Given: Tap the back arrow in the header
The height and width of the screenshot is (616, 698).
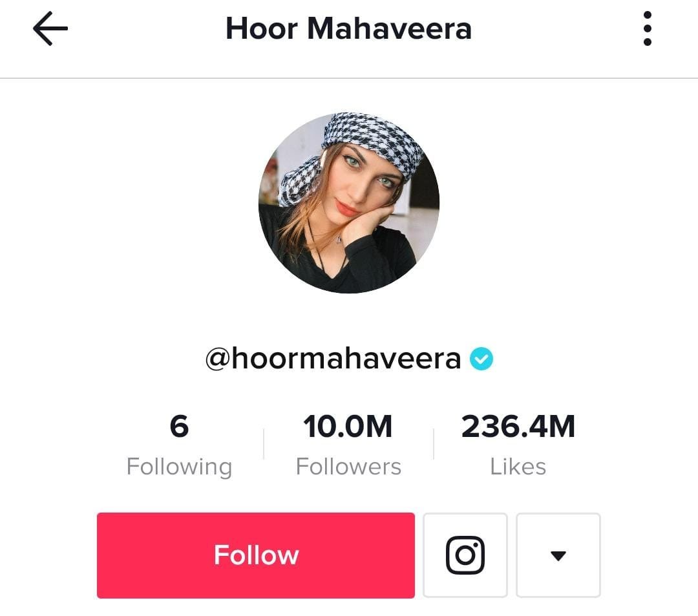Looking at the screenshot, I should [x=50, y=28].
